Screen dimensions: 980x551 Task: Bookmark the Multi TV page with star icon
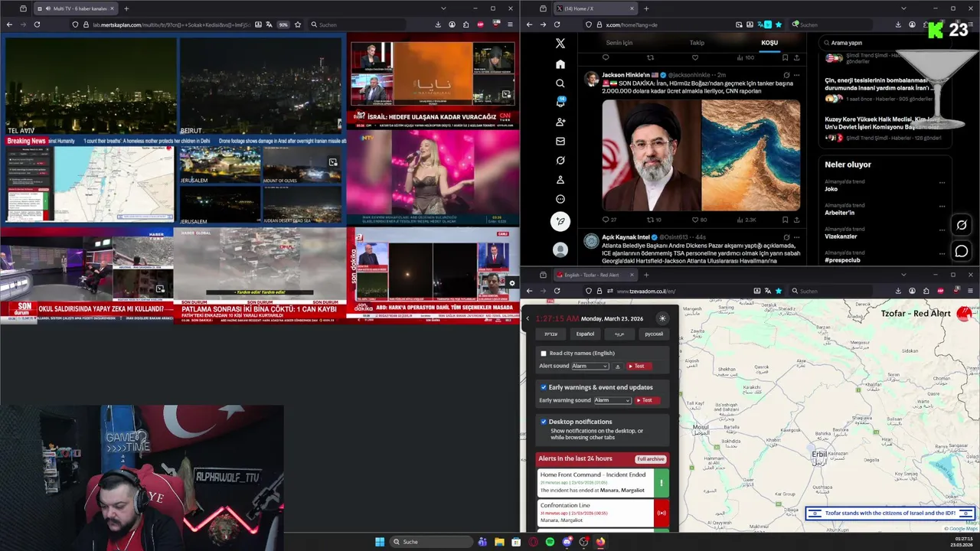tap(298, 24)
